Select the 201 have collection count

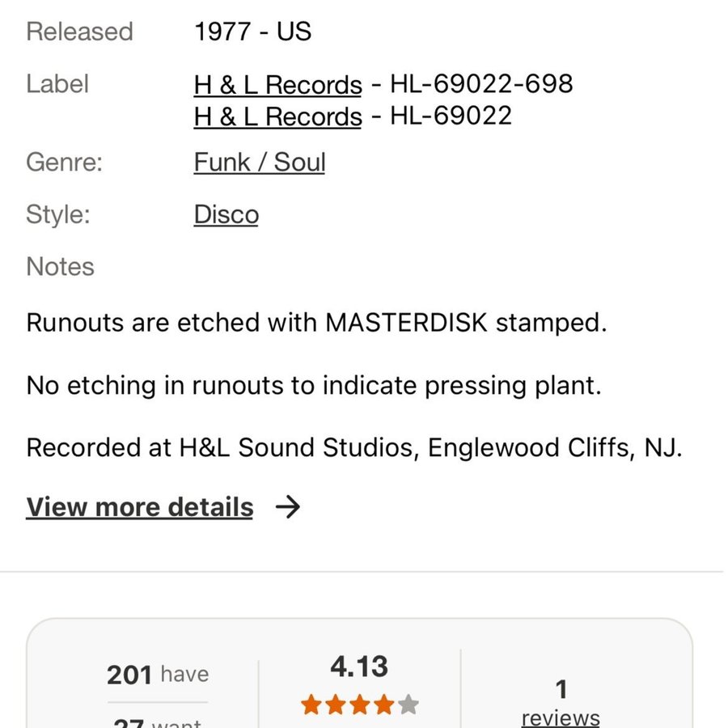click(158, 675)
